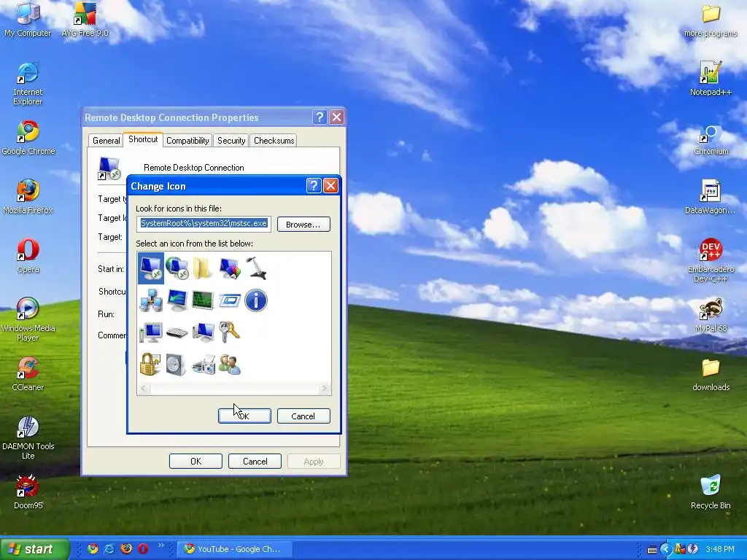Click Cancel in Remote Desktop Connection Properties
The image size is (747, 560).
pos(255,461)
